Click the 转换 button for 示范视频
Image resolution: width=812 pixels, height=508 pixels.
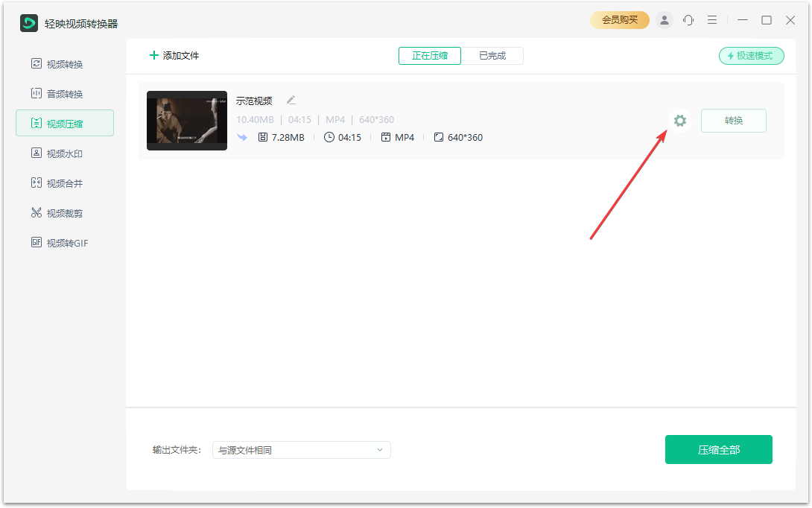click(x=733, y=120)
